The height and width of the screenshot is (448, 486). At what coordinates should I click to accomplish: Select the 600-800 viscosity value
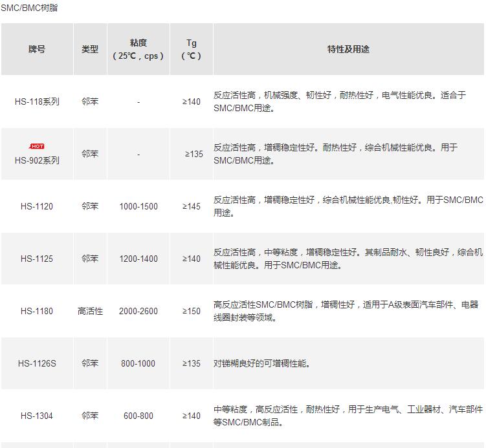tap(138, 416)
